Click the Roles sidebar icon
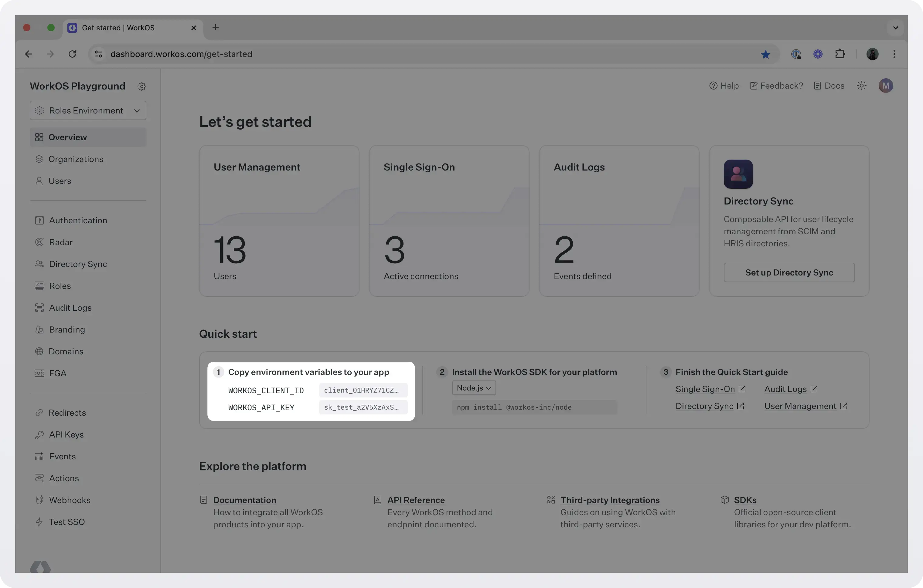Screen dimensions: 923x588 coord(39,286)
